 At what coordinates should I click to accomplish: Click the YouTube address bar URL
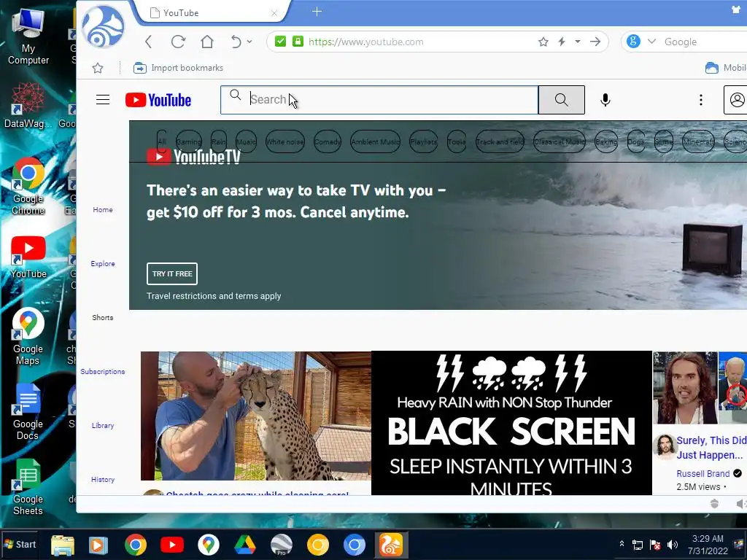click(x=366, y=42)
